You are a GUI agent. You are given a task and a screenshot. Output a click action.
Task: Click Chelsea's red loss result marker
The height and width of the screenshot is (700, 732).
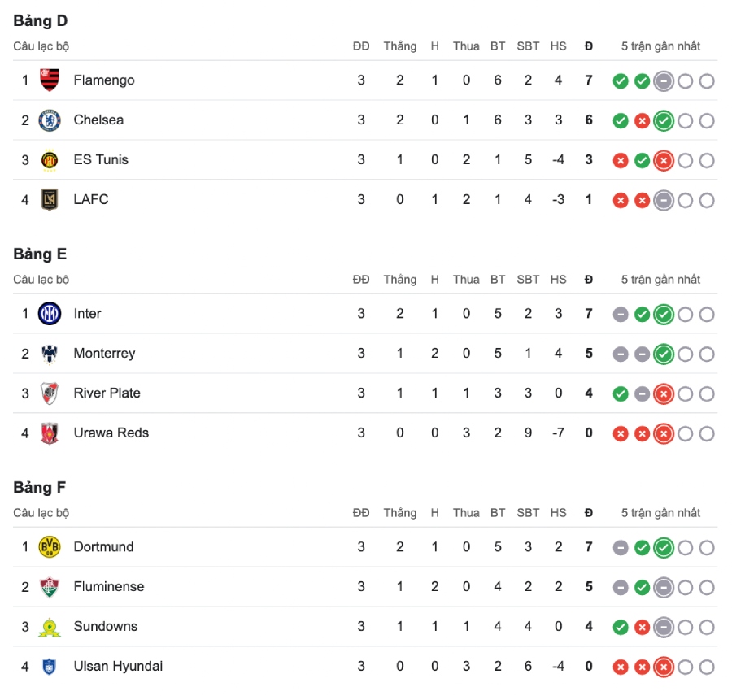[x=642, y=121]
